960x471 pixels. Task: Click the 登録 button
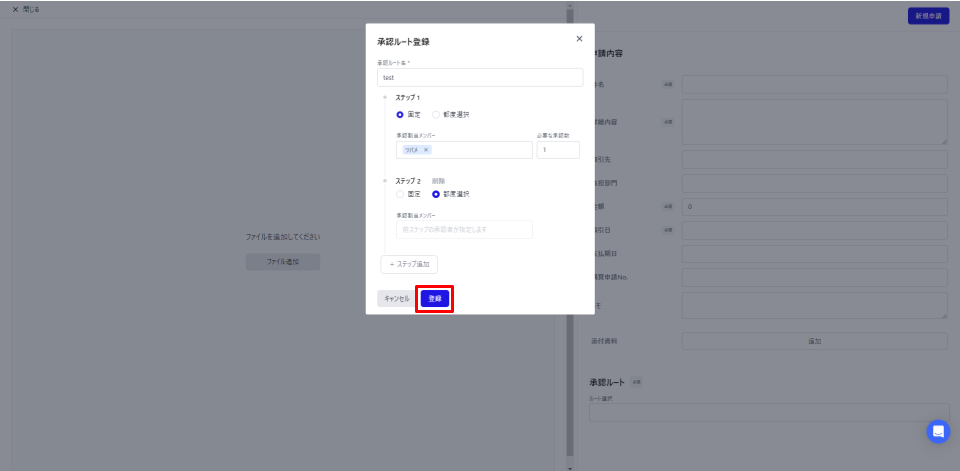[x=435, y=299]
